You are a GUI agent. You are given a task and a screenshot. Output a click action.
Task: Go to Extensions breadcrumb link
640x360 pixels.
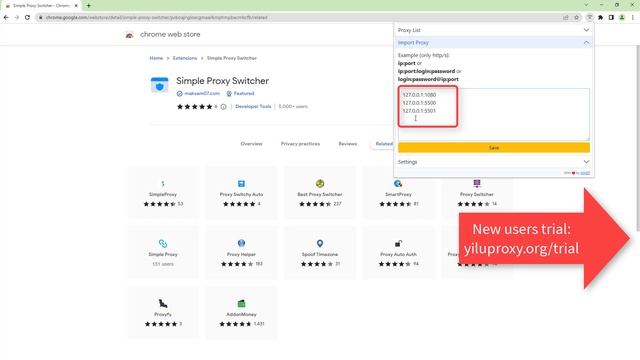(x=185, y=58)
